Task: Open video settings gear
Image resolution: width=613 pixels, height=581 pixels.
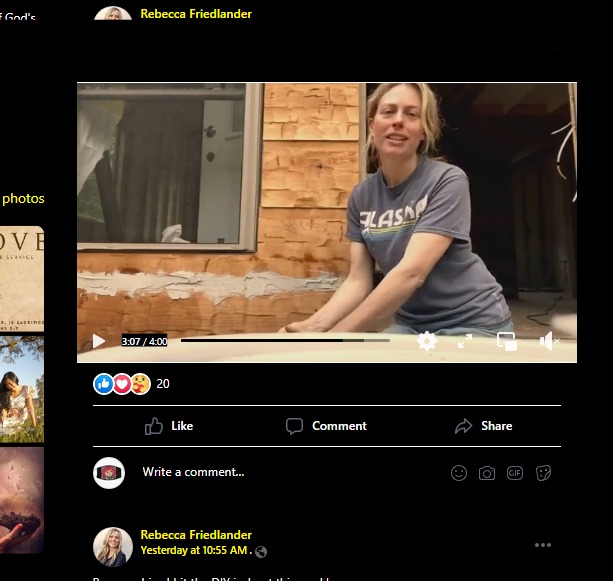Action: click(x=427, y=341)
